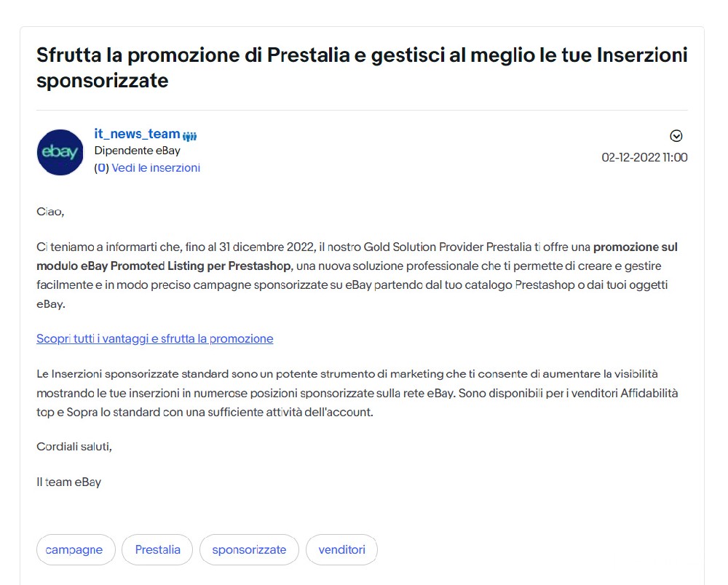This screenshot has width=728, height=585.
Task: Click the "Dipendente eBay" rank label
Action: pos(137,151)
